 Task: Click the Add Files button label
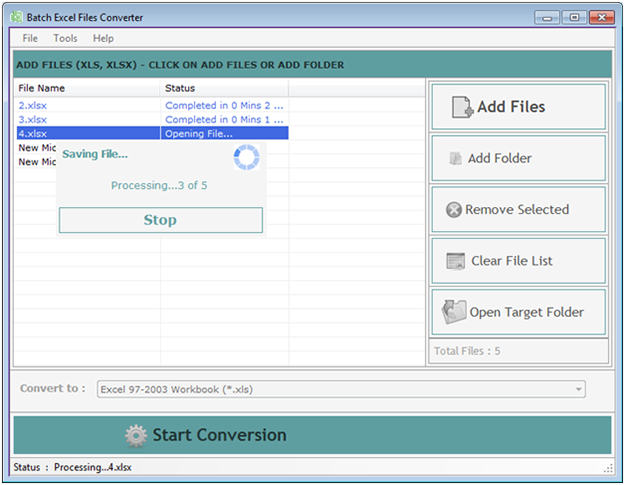(511, 107)
